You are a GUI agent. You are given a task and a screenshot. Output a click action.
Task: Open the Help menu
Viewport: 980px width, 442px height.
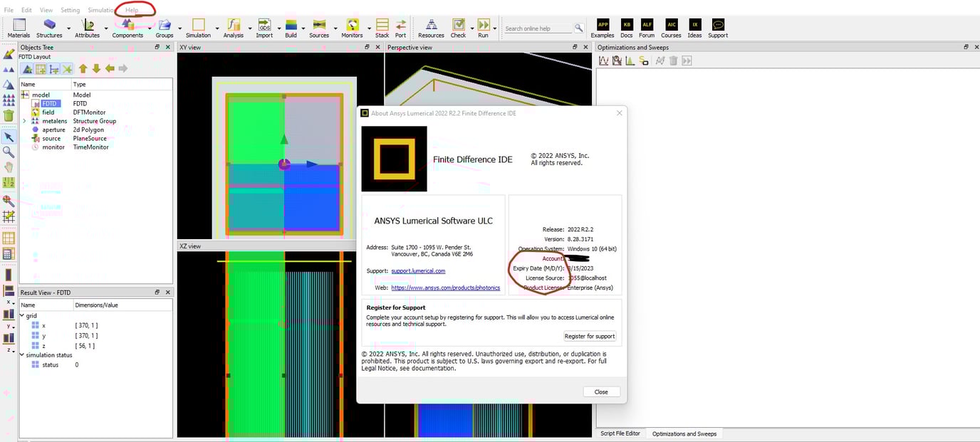(x=131, y=9)
